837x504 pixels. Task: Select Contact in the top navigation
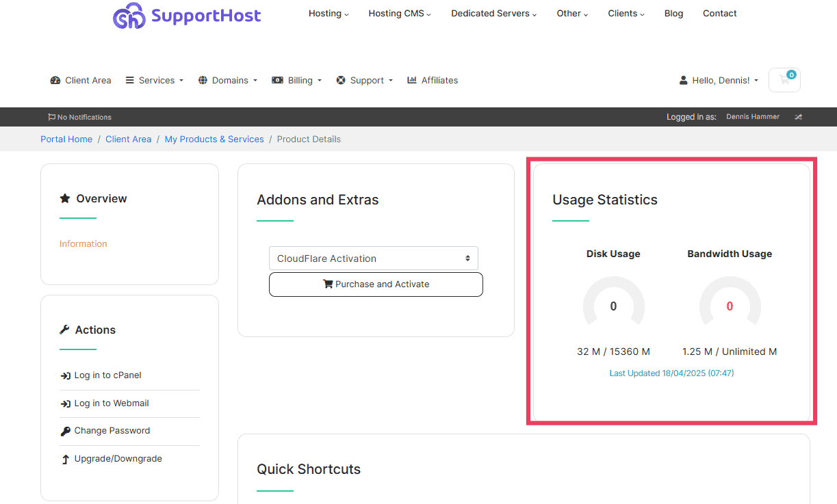(x=719, y=13)
